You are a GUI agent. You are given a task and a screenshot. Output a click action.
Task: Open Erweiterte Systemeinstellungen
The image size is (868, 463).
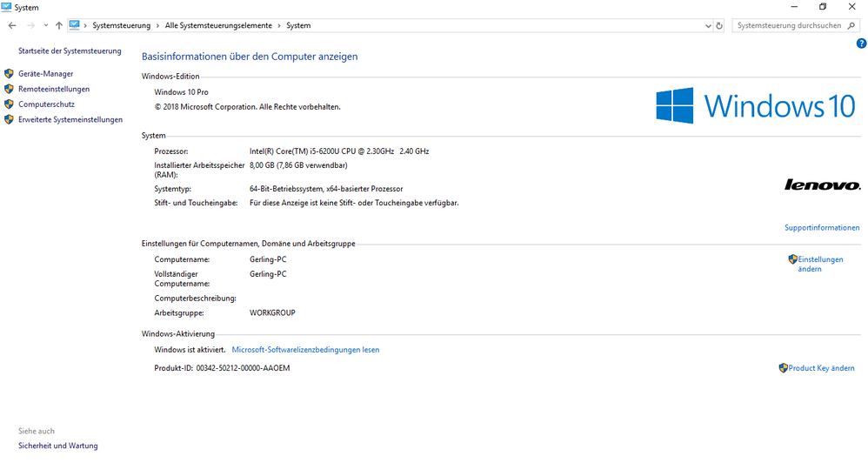[70, 119]
